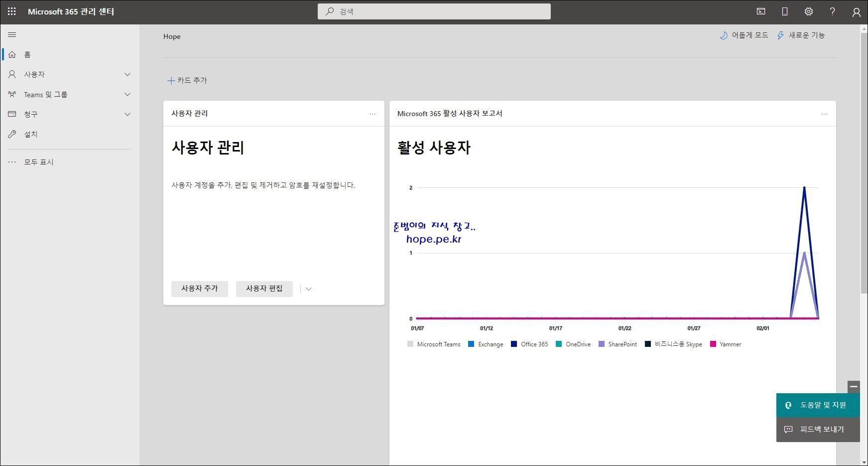868x466 pixels.
Task: Click the 피드백 보내기 button
Action: coord(818,429)
